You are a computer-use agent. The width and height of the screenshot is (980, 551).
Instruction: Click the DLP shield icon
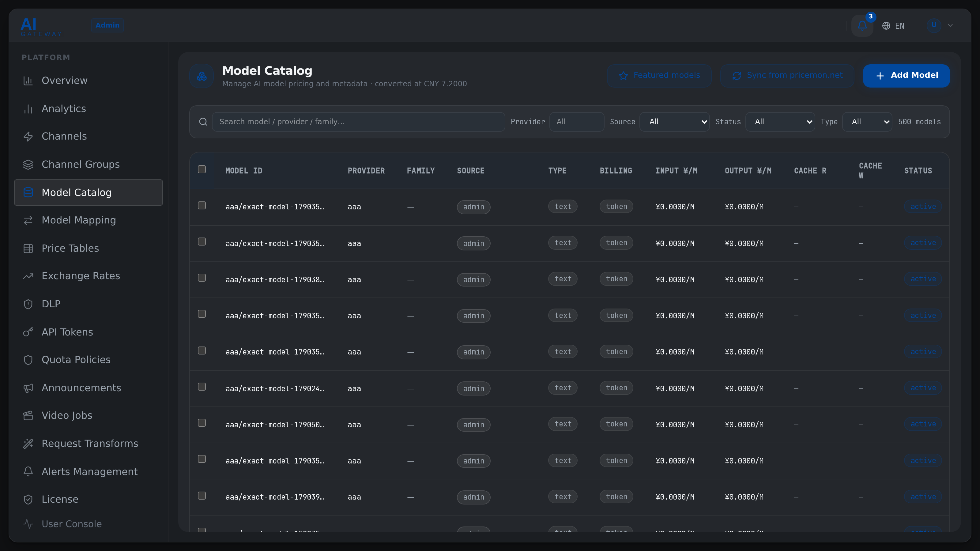coord(28,304)
